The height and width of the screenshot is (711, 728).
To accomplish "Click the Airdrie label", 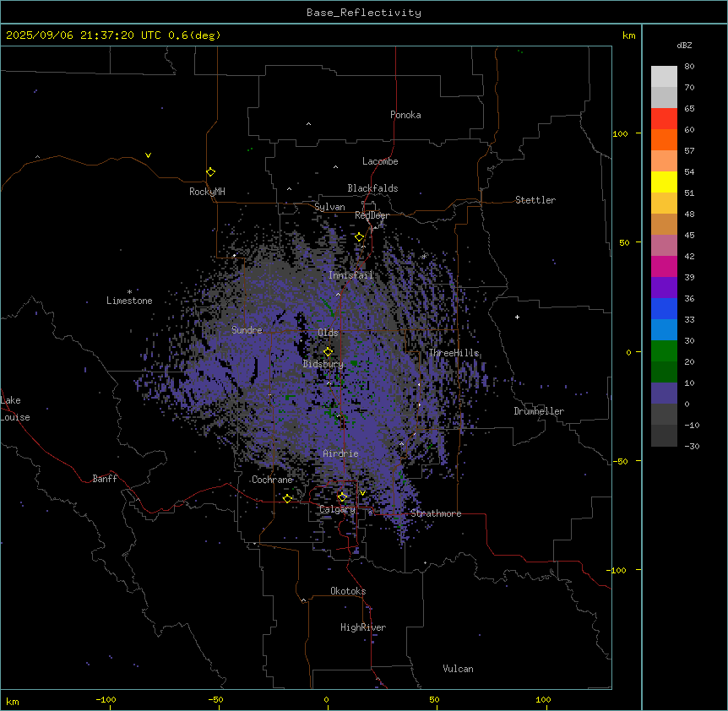I will tap(341, 453).
